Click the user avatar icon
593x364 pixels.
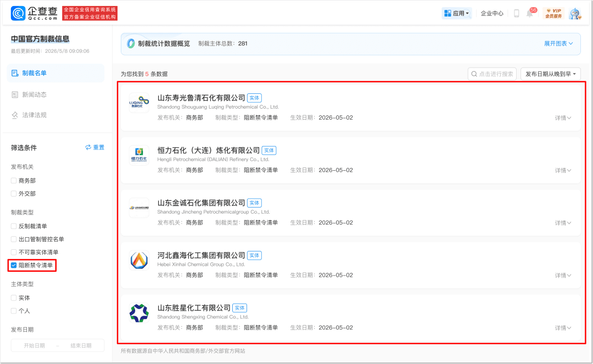tap(575, 14)
